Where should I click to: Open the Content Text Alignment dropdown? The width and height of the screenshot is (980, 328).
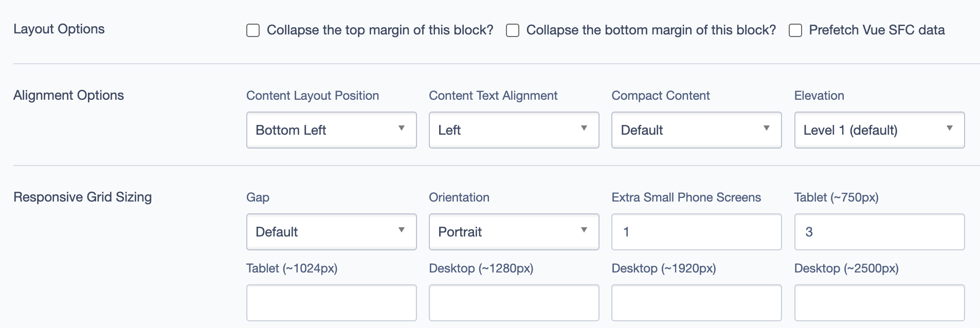514,130
